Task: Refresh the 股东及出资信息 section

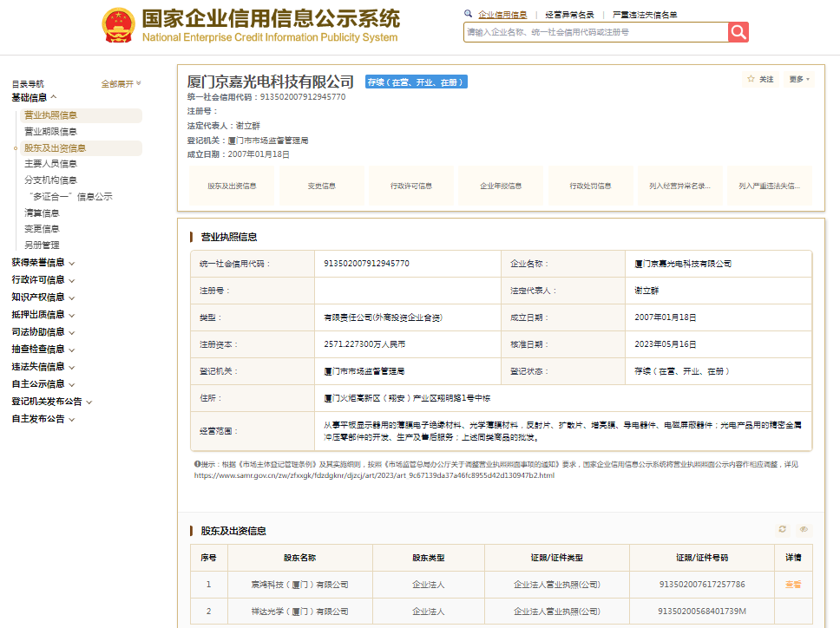Action: (782, 529)
